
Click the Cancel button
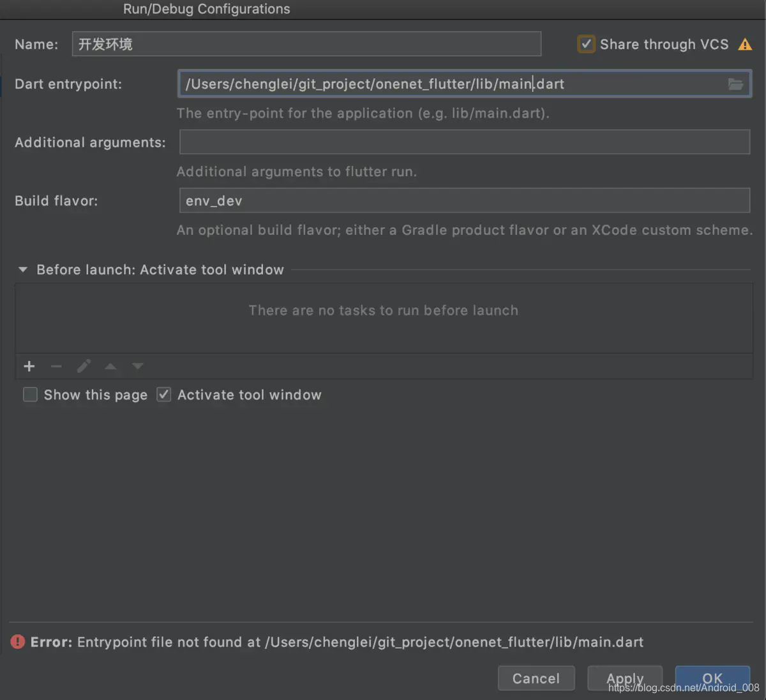536,678
